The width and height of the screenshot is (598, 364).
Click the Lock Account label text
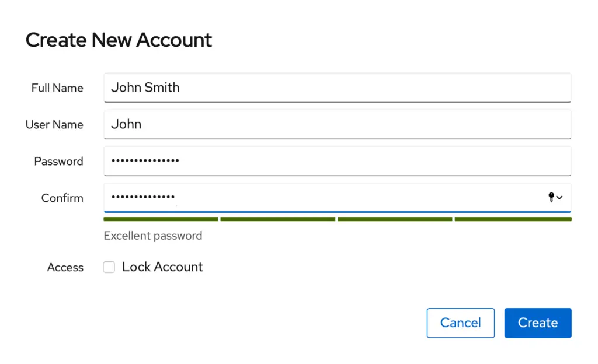[x=162, y=267]
